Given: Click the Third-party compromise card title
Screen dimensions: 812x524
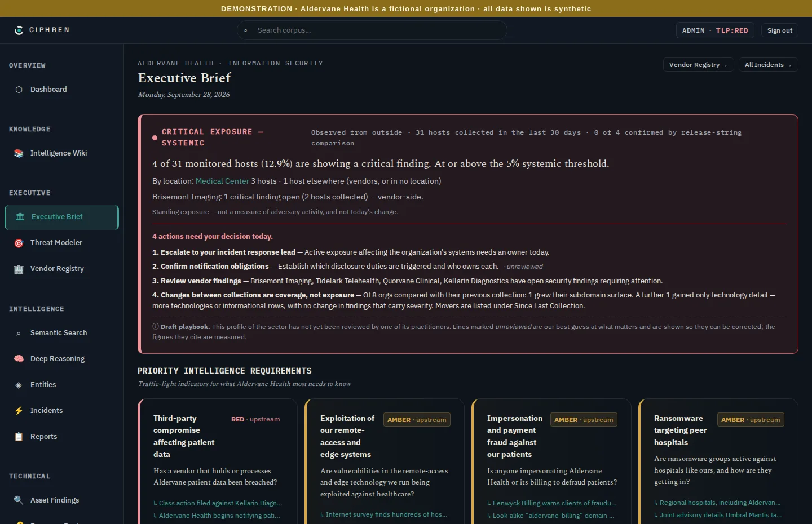Looking at the screenshot, I should point(184,436).
